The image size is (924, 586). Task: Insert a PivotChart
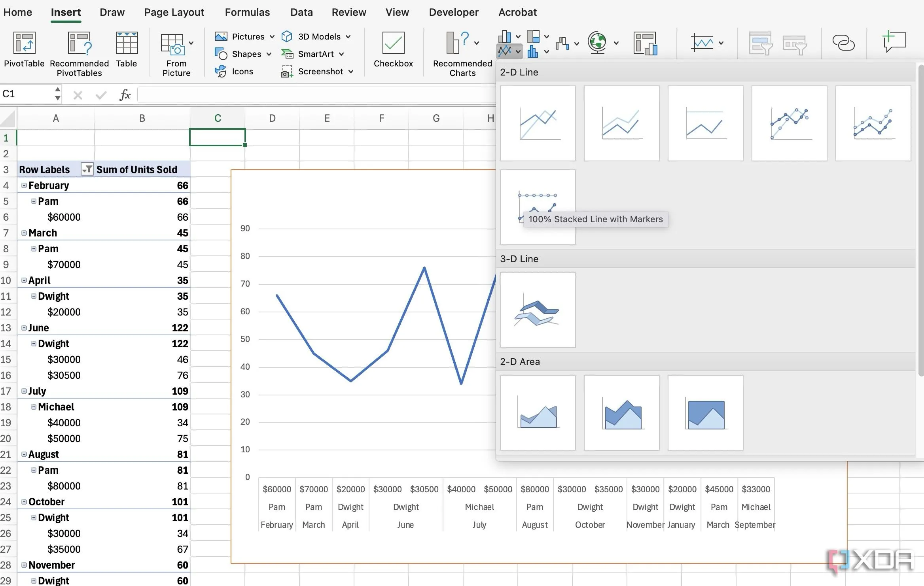[x=645, y=43]
